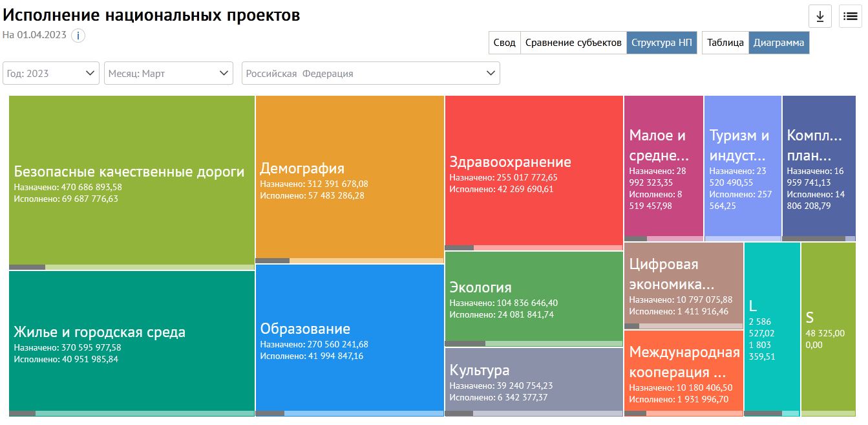This screenshot has height=425, width=868.
Task: Click the red Здравоохранение tile
Action: click(x=534, y=171)
